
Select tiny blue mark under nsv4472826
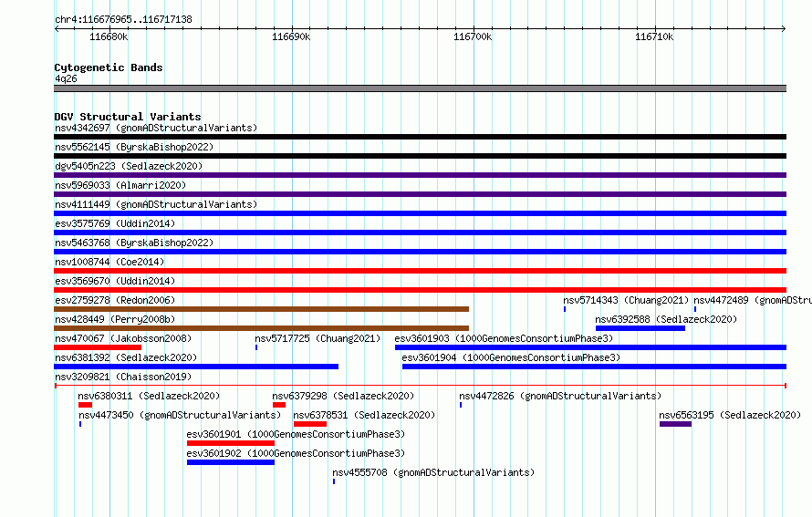[x=461, y=405]
